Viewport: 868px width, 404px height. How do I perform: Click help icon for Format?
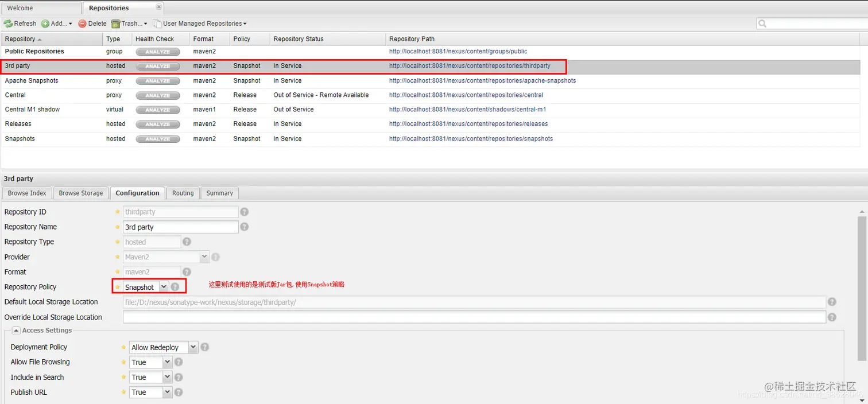tap(187, 272)
